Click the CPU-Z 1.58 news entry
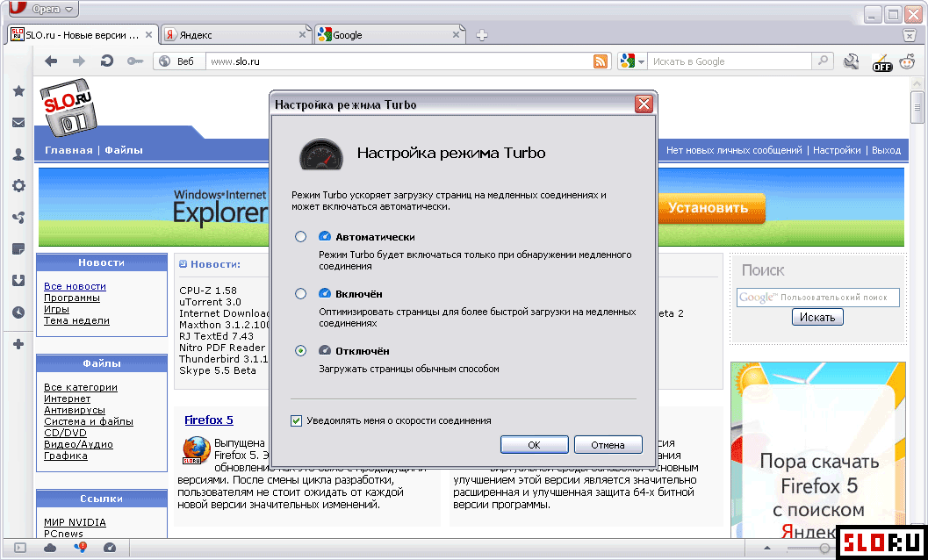The width and height of the screenshot is (928, 560). click(x=208, y=291)
